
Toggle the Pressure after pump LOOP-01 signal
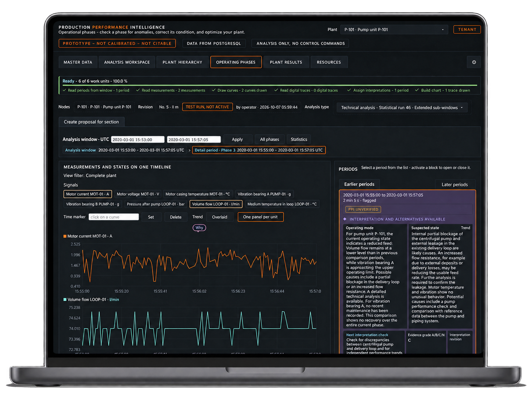coord(156,204)
